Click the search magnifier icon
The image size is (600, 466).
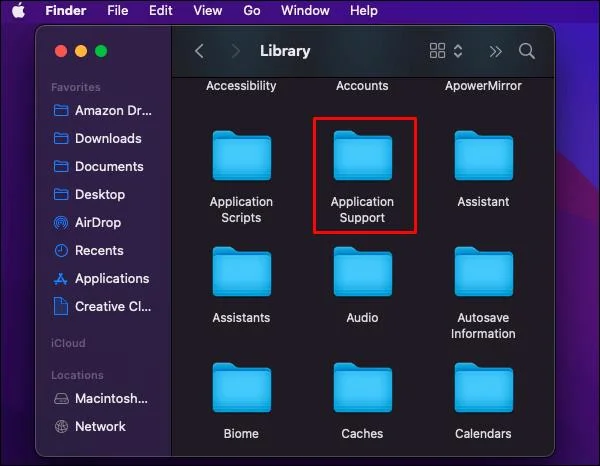[527, 51]
